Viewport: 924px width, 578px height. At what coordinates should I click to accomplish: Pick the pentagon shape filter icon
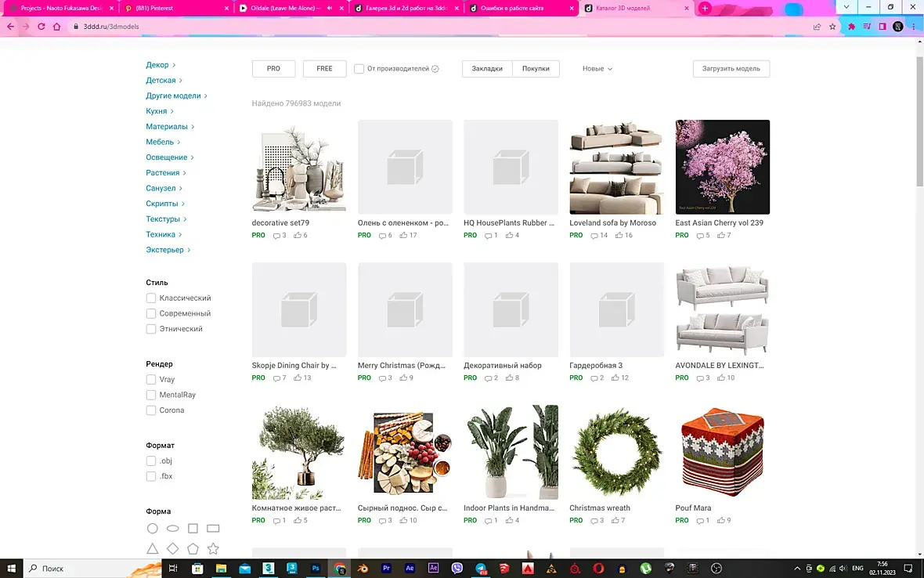(193, 548)
